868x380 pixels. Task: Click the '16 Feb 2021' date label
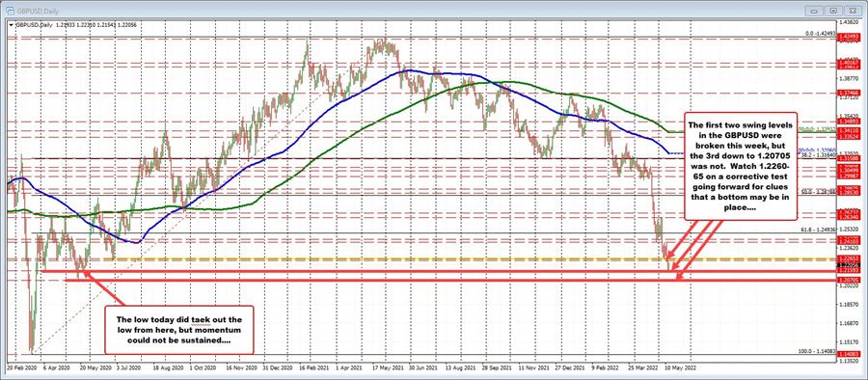click(312, 366)
